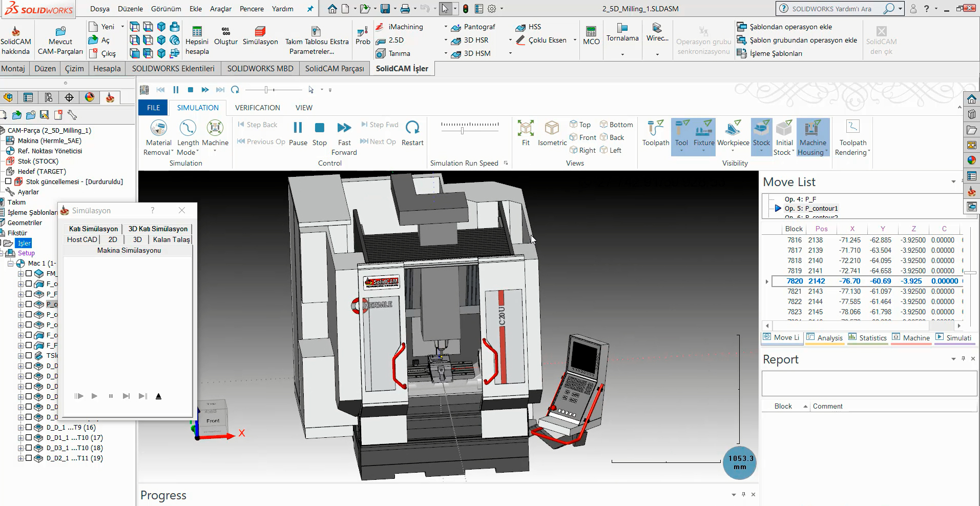Open the FILE tab in simulation ribbon
The image size is (980, 506).
[x=153, y=108]
